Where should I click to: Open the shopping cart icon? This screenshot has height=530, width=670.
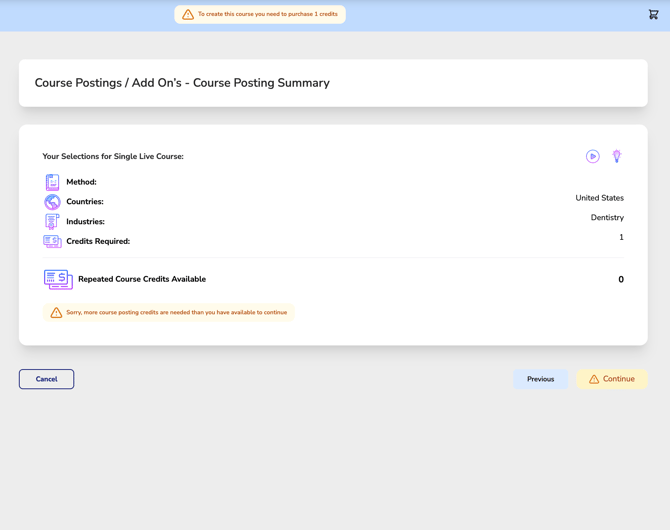pyautogui.click(x=653, y=15)
